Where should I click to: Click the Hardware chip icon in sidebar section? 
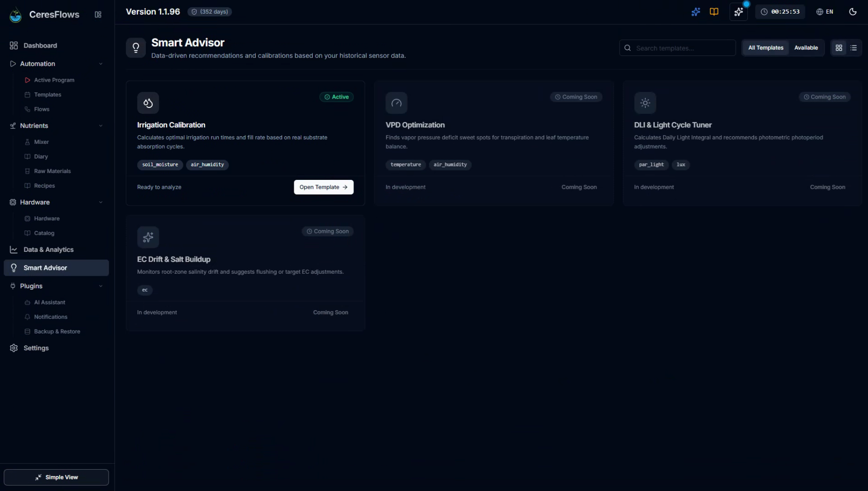pyautogui.click(x=13, y=202)
